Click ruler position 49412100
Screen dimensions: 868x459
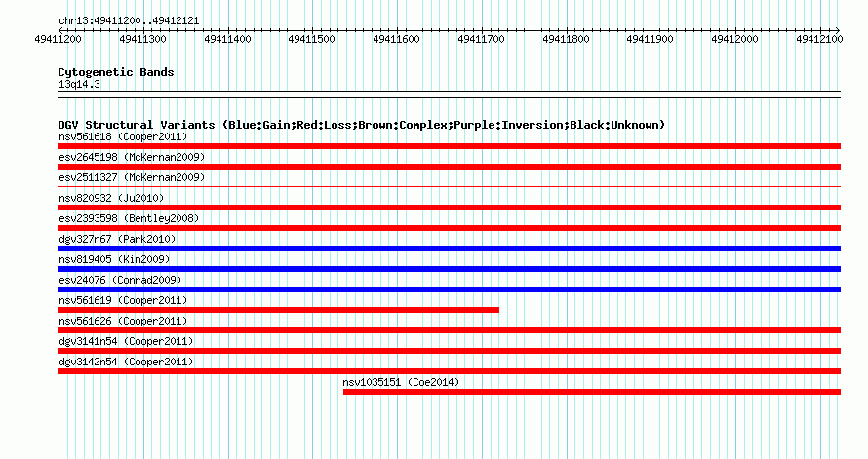coord(819,39)
